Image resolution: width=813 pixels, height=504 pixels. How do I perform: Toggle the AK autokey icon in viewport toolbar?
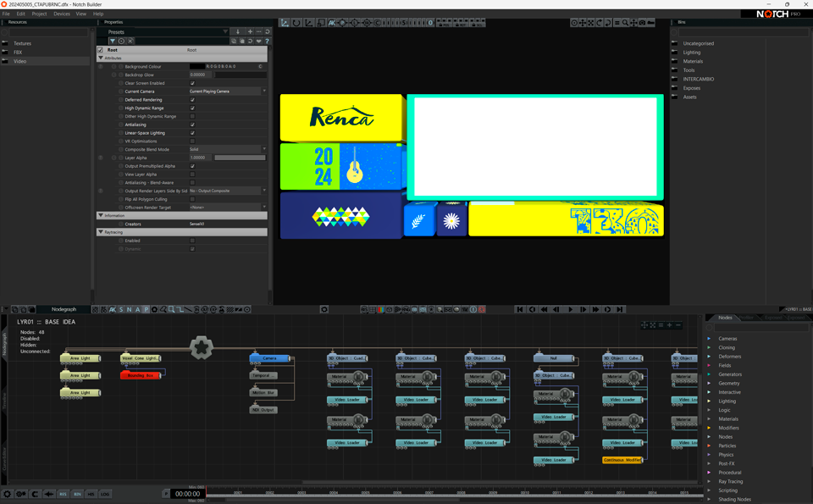pos(331,23)
